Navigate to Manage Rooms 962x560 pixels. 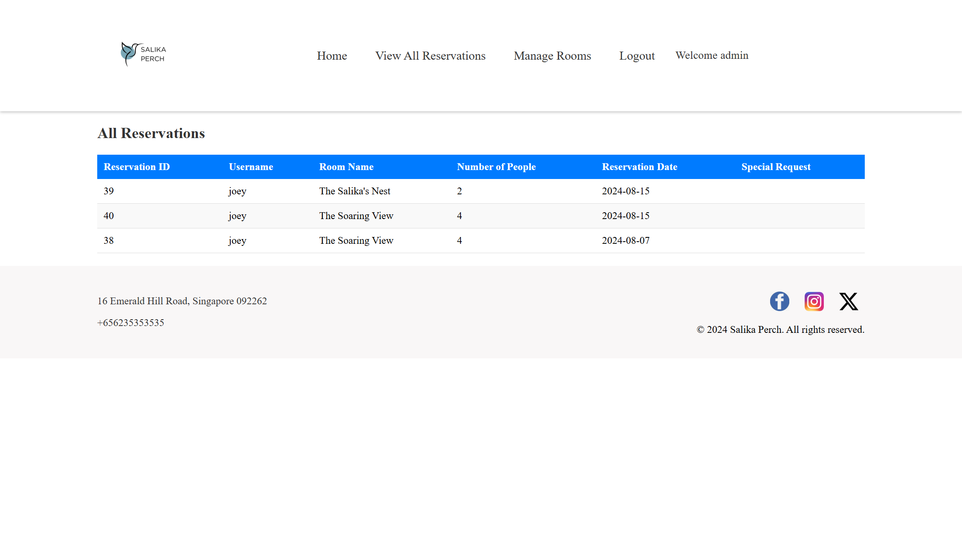point(552,56)
